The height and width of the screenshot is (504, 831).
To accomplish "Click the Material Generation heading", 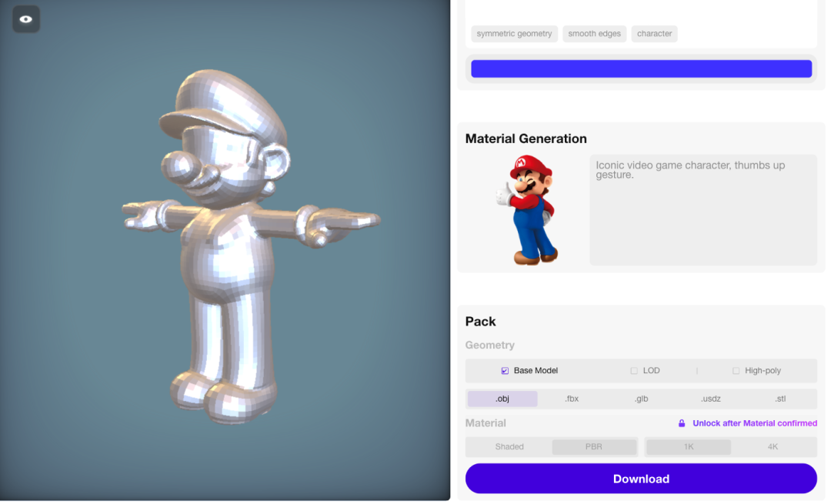I will 526,139.
